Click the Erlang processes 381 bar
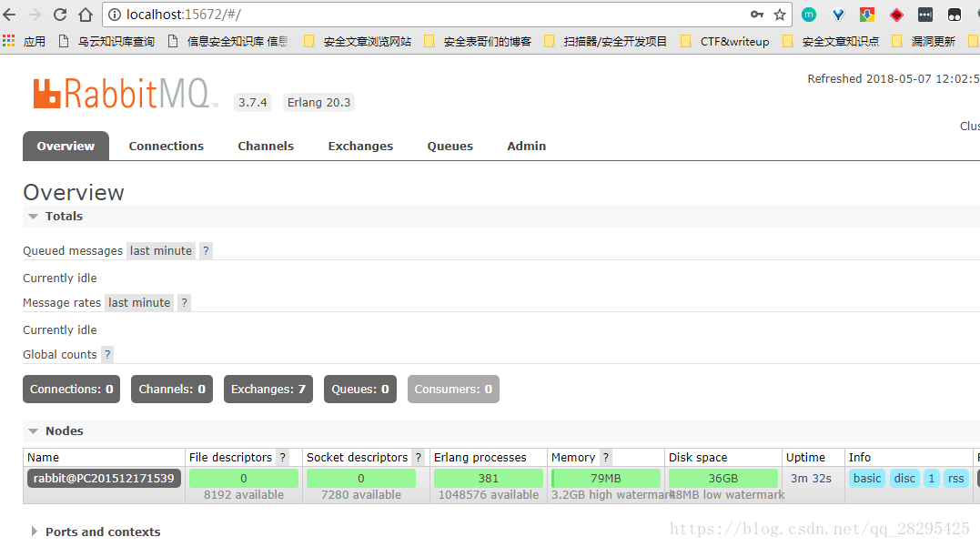Image resolution: width=980 pixels, height=547 pixels. [488, 478]
